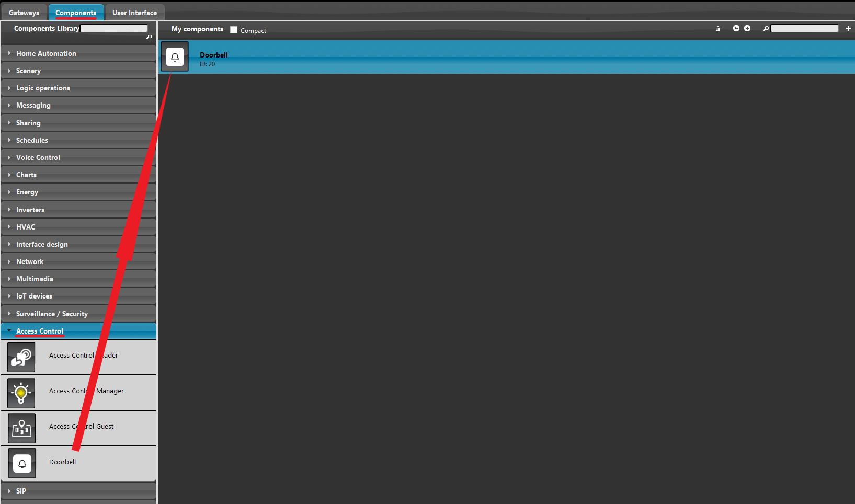Expand the Sharing category
855x504 pixels.
click(x=78, y=123)
